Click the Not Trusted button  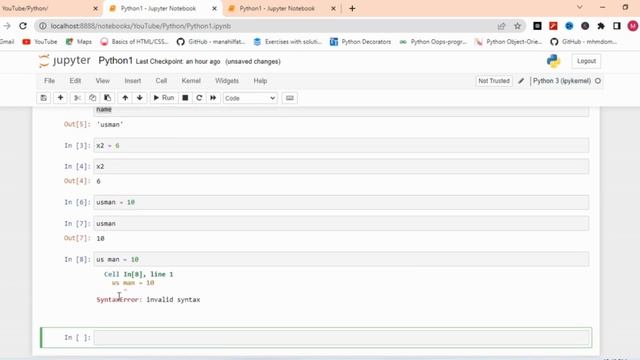click(494, 81)
